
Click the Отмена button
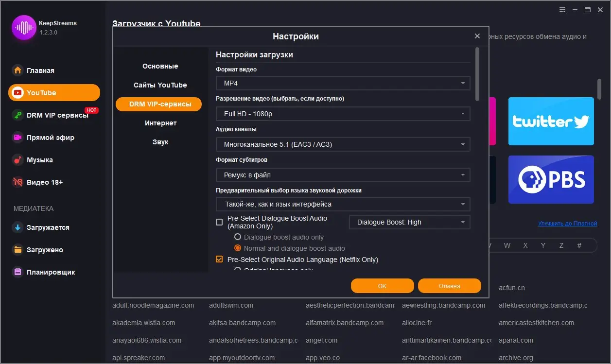tap(449, 286)
